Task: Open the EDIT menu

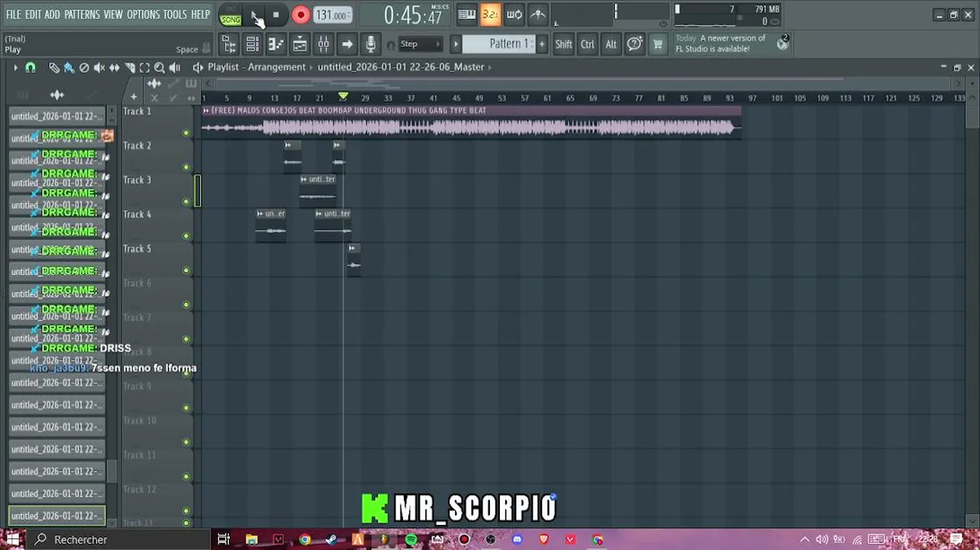Action: (x=33, y=15)
